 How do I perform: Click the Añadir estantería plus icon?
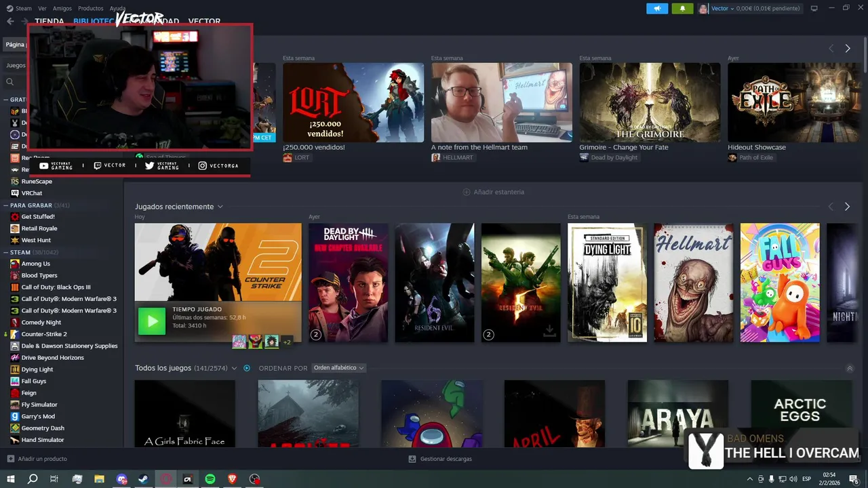tap(467, 192)
